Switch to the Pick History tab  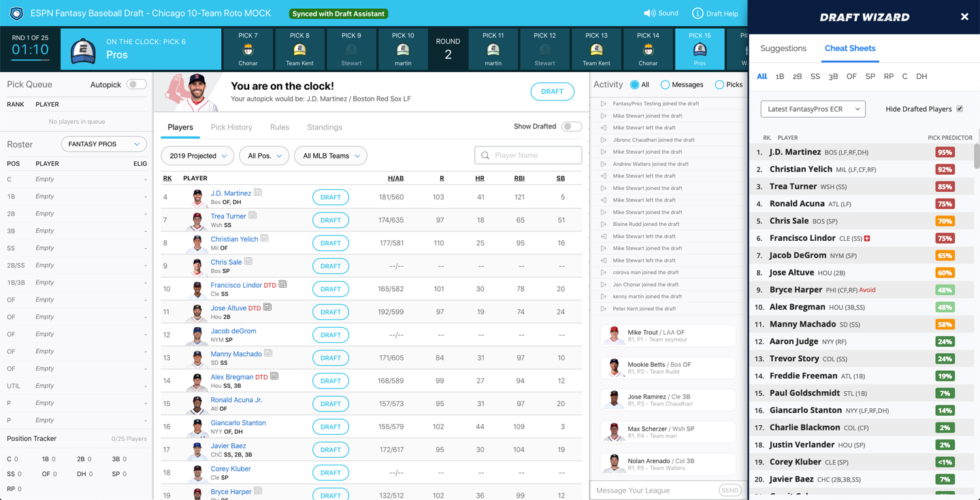[x=231, y=127]
